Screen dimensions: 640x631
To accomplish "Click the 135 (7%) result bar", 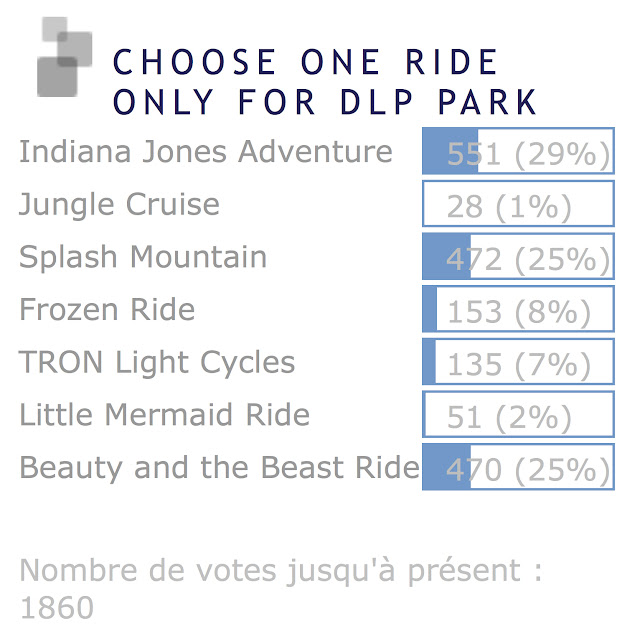I will tap(518, 362).
